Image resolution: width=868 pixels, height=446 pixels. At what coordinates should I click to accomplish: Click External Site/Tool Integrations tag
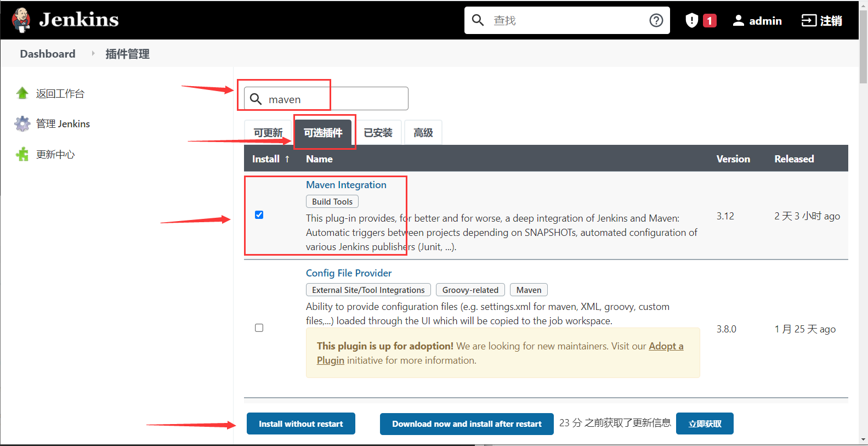(368, 290)
